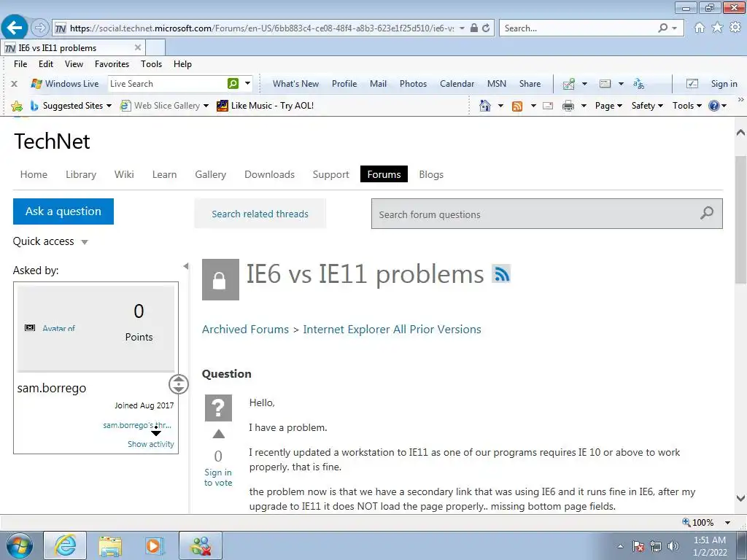Open Internet Explorer from the taskbar

[x=65, y=545]
